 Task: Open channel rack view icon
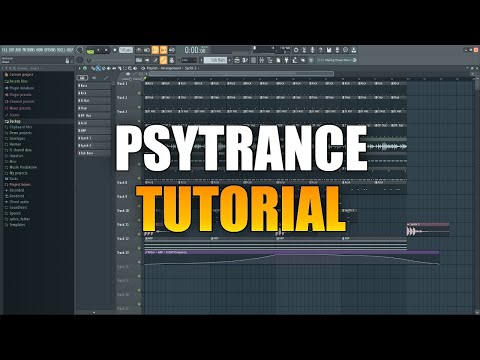tap(253, 60)
